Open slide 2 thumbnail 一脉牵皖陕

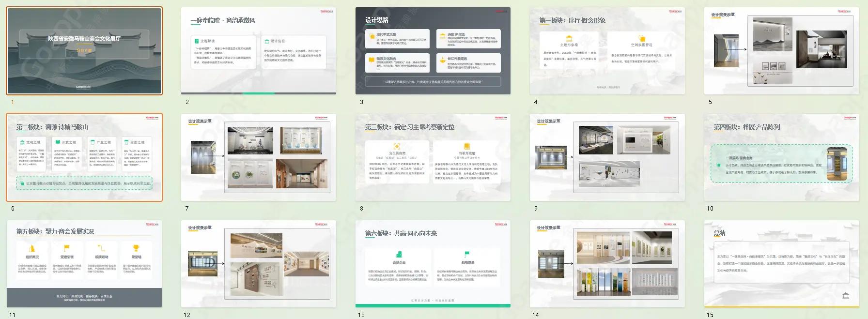(259, 51)
